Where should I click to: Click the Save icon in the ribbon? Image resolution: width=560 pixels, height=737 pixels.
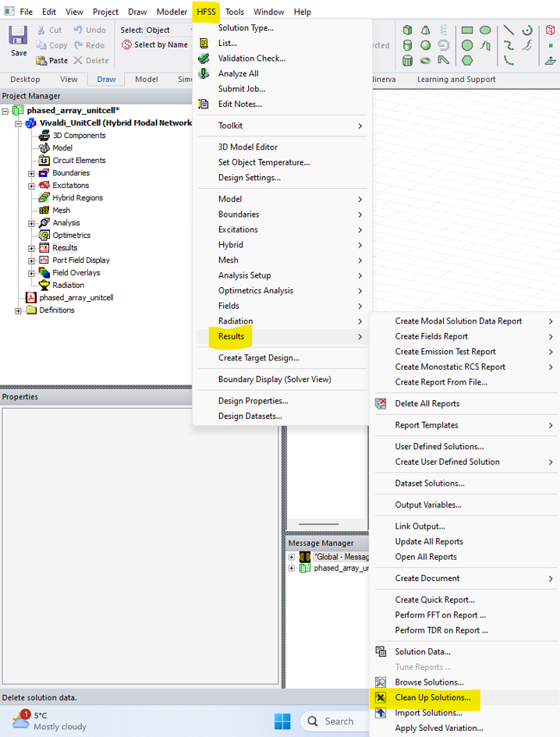[19, 39]
